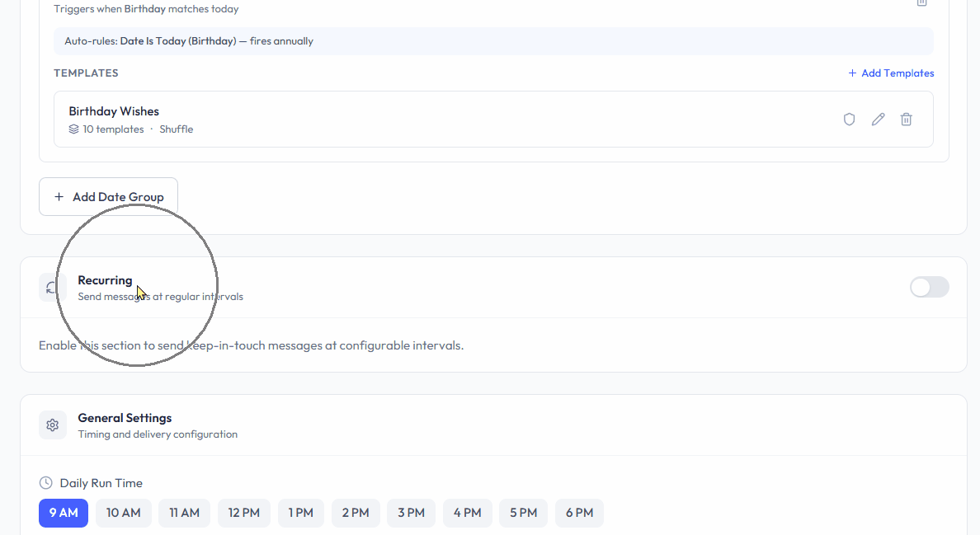Screen dimensions: 980x535
Task: Select 10 AM daily run time
Action: click(124, 513)
